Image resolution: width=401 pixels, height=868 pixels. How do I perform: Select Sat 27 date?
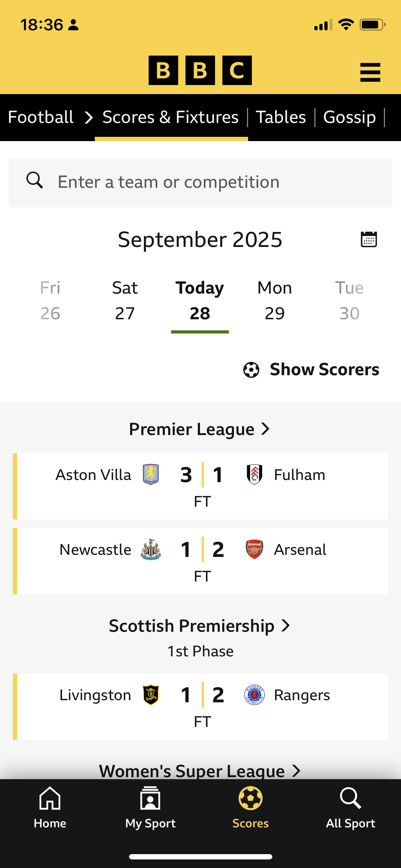click(125, 300)
